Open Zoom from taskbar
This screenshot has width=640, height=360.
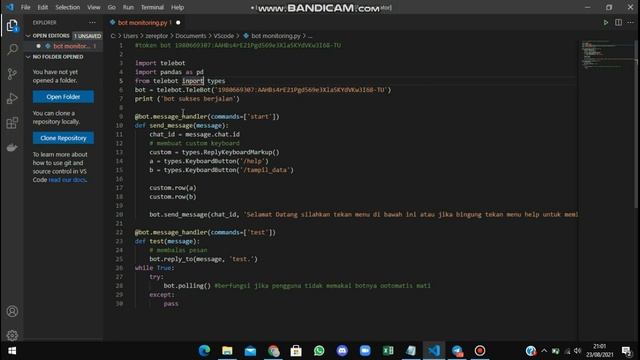pyautogui.click(x=365, y=351)
